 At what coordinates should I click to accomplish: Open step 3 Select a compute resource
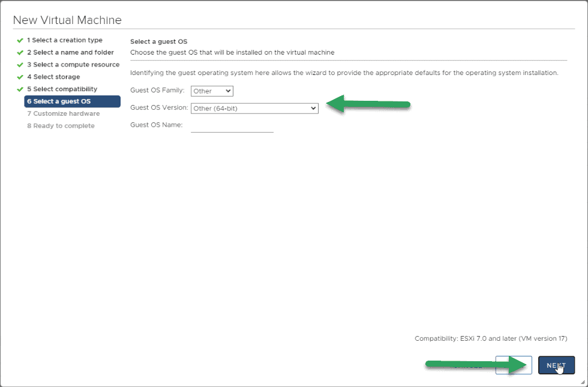pos(73,65)
